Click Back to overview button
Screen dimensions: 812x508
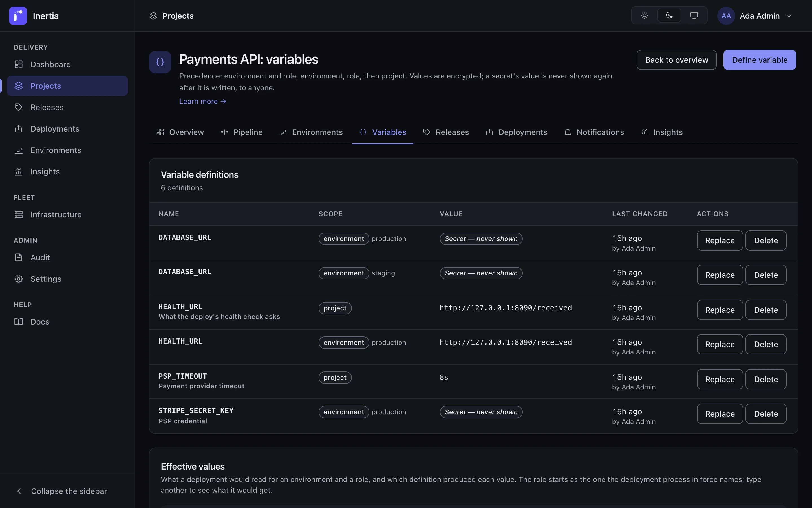point(676,60)
